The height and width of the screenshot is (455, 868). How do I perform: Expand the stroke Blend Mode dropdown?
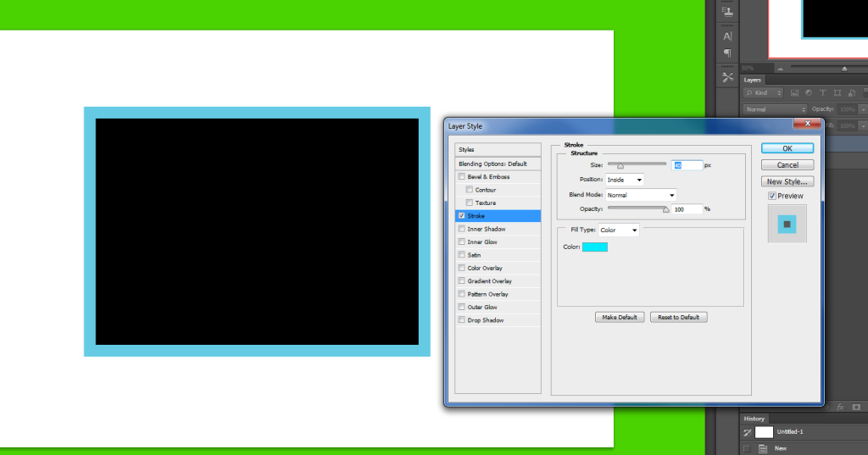[640, 195]
